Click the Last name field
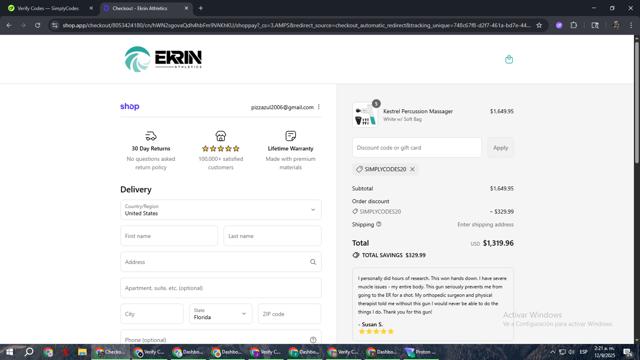640x360 pixels. click(272, 236)
